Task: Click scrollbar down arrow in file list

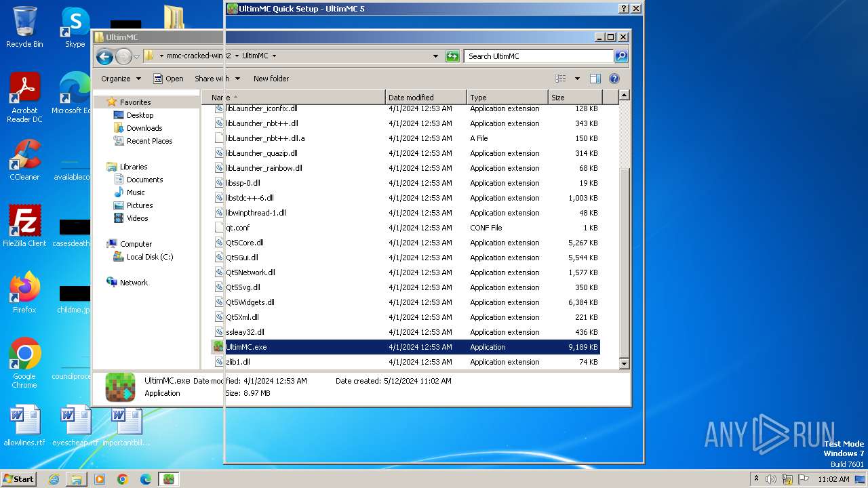Action: pyautogui.click(x=625, y=364)
